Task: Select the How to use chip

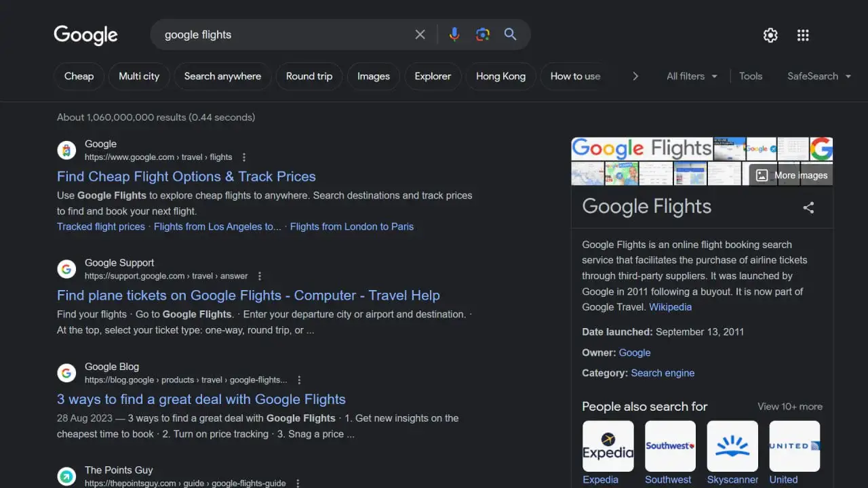Action: coord(575,76)
